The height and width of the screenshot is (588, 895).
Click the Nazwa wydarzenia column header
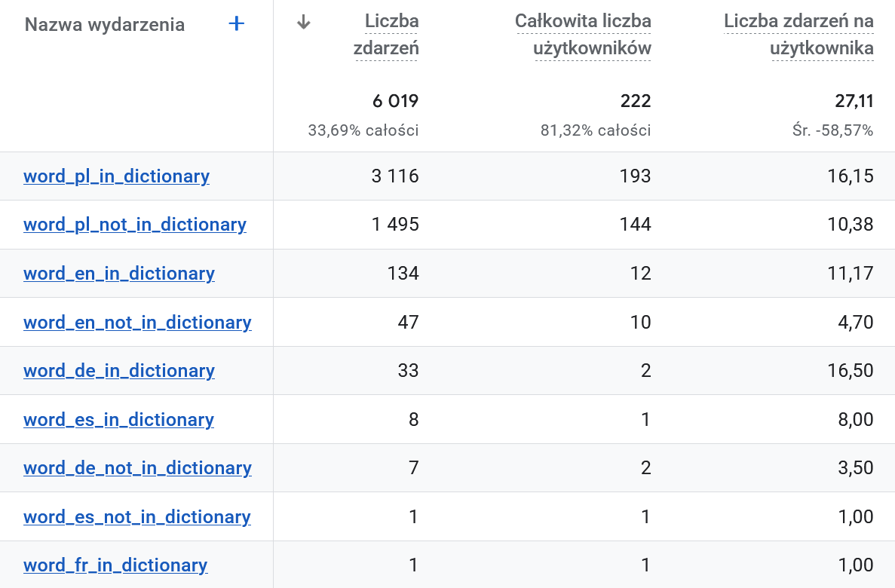[105, 25]
